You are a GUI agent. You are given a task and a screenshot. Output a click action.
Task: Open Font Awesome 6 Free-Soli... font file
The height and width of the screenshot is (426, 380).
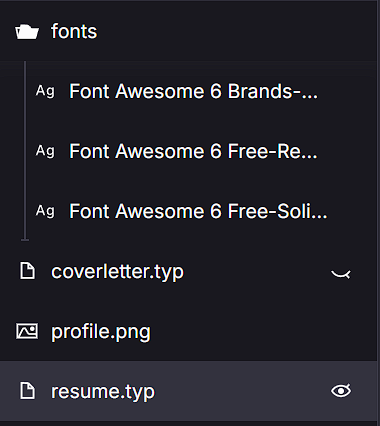coord(198,211)
